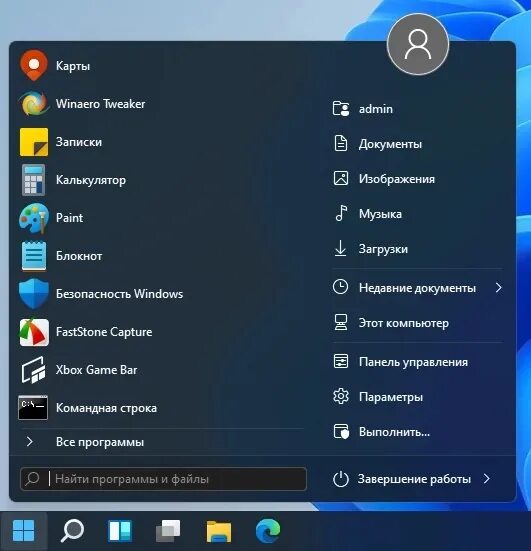531x551 pixels.
Task: Open the Карты maps app icon
Action: 33,65
